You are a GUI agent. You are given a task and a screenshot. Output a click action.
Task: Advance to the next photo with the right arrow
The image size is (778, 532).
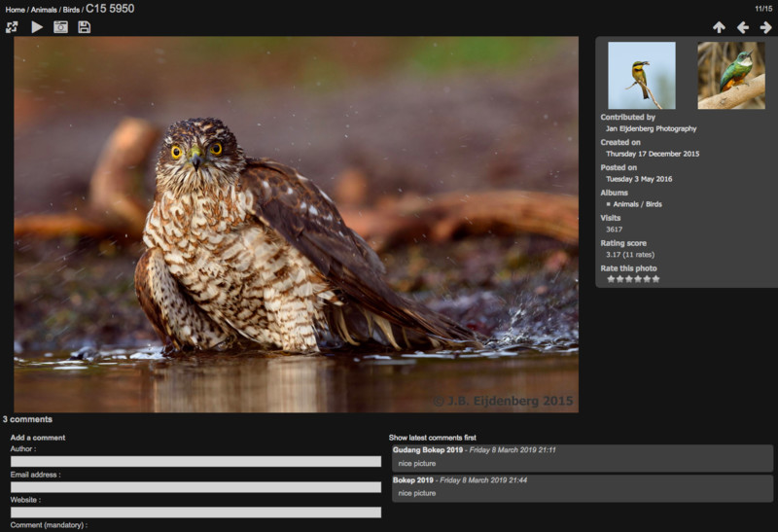click(x=766, y=27)
